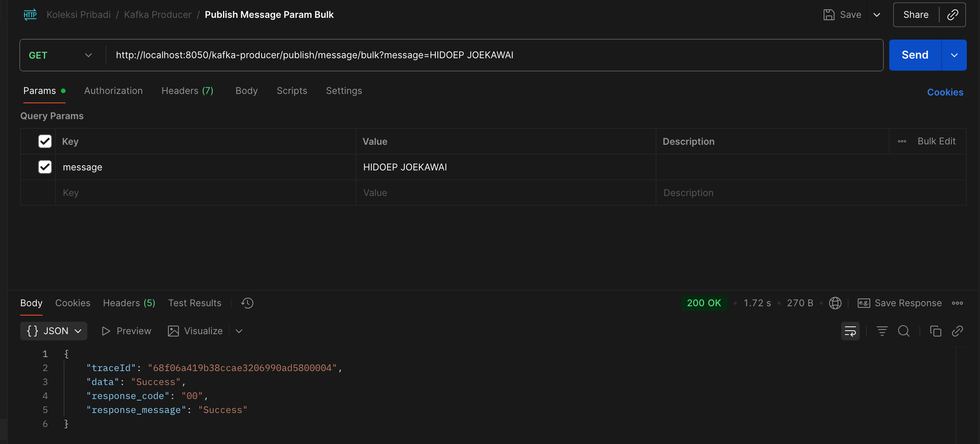Image resolution: width=980 pixels, height=444 pixels.
Task: Open the Test Results tab
Action: click(195, 303)
